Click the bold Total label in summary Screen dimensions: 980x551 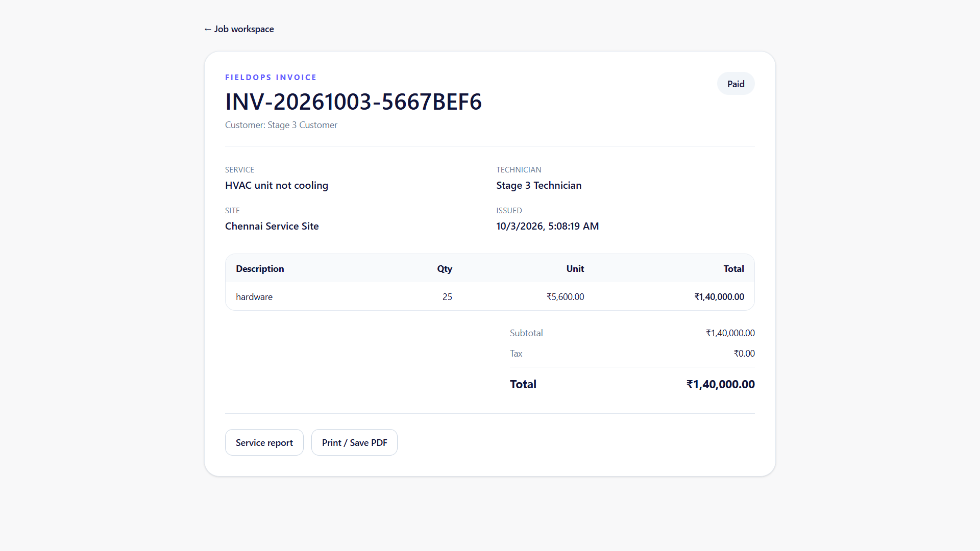point(523,385)
